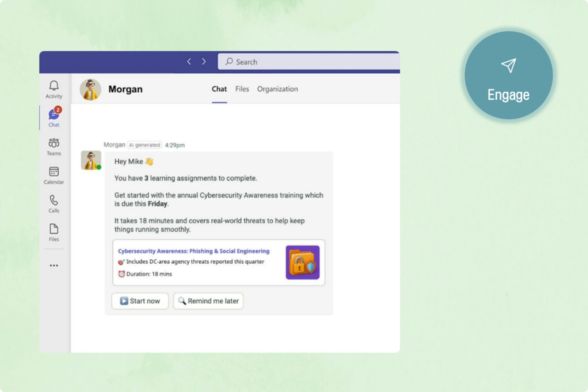Go forward with right arrow
Viewport: 588px width, 392px height.
click(x=204, y=62)
